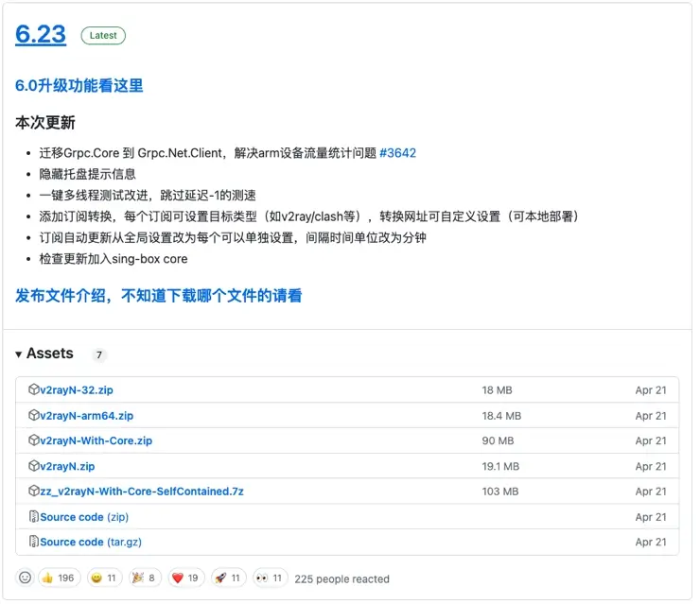Download v2rayN-32.zip
This screenshot has height=604, width=700.
click(x=77, y=389)
